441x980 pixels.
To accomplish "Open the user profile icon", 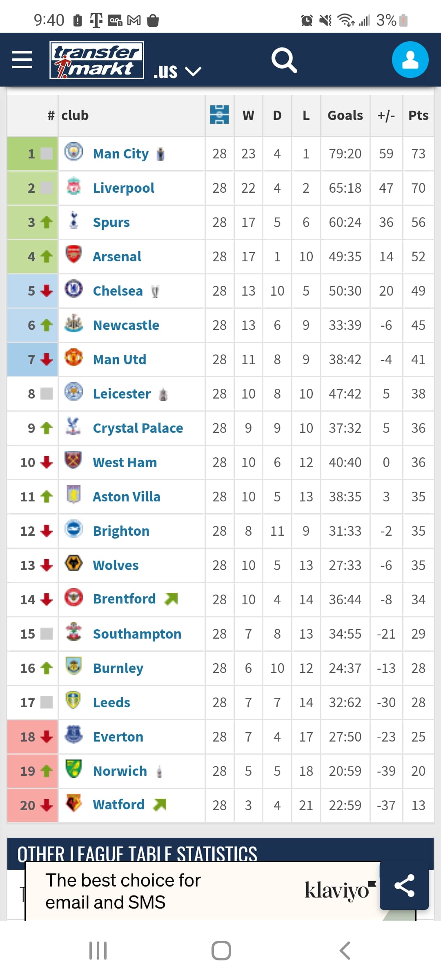I will point(410,60).
